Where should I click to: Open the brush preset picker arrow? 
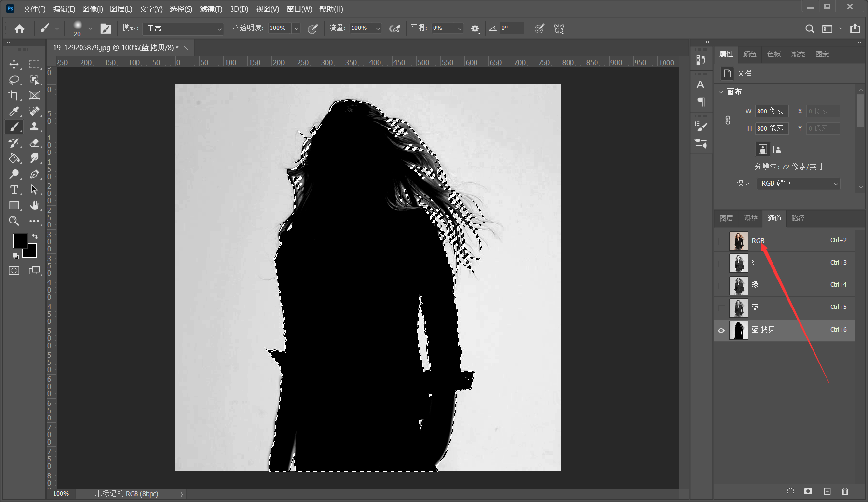pos(90,28)
